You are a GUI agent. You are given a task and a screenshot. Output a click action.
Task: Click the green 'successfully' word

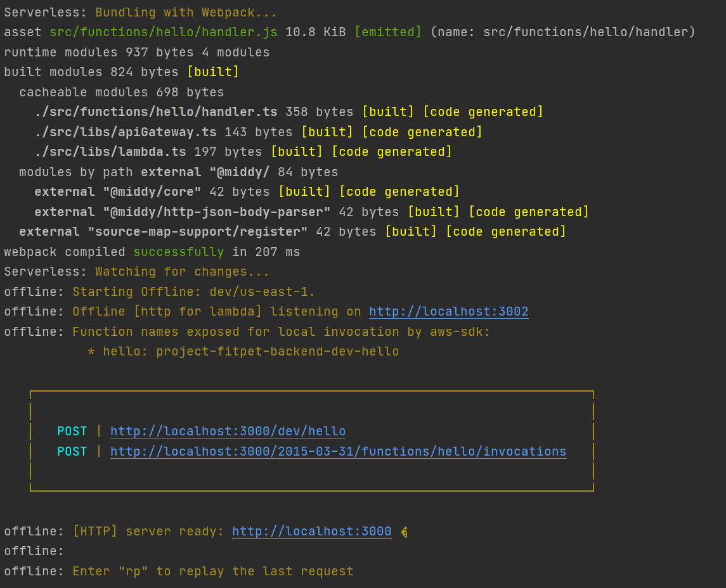(179, 252)
